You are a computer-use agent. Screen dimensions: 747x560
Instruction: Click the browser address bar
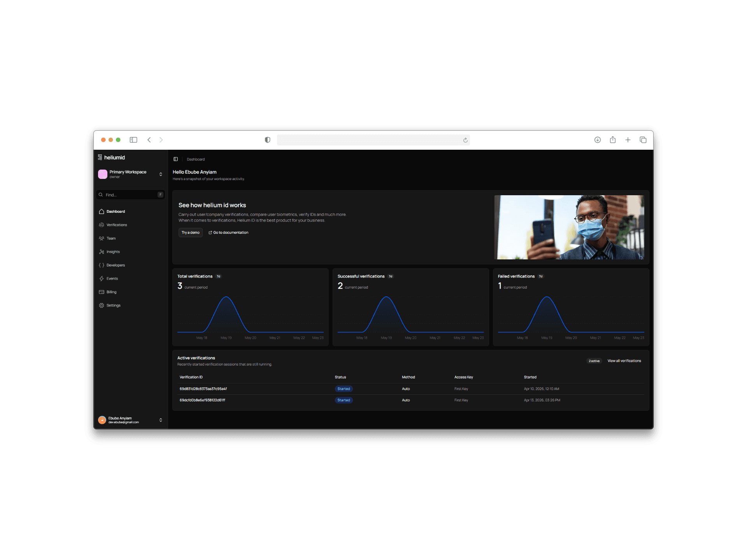pos(373,140)
